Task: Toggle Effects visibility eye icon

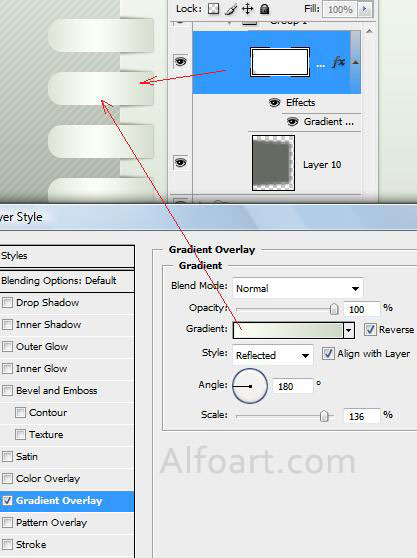Action: point(274,103)
